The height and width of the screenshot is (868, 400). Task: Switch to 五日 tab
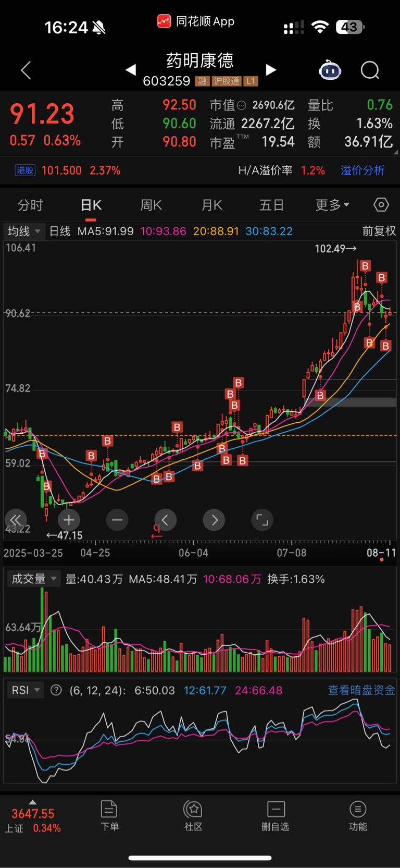[272, 205]
